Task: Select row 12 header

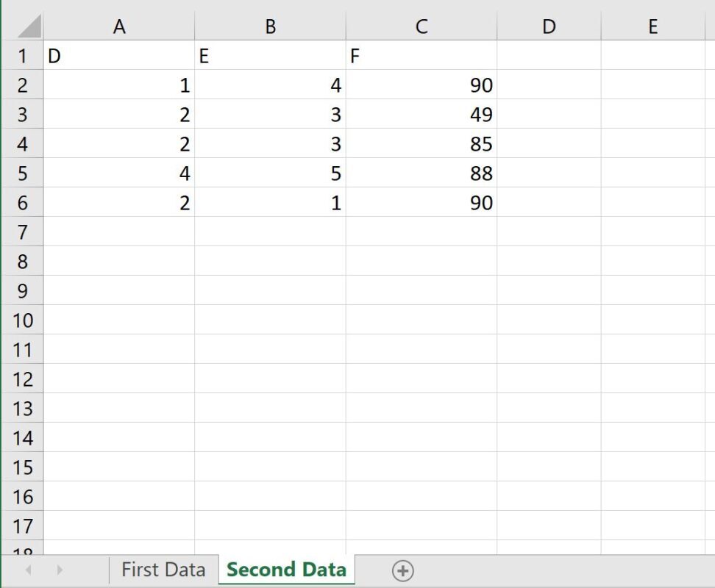Action: coord(23,379)
